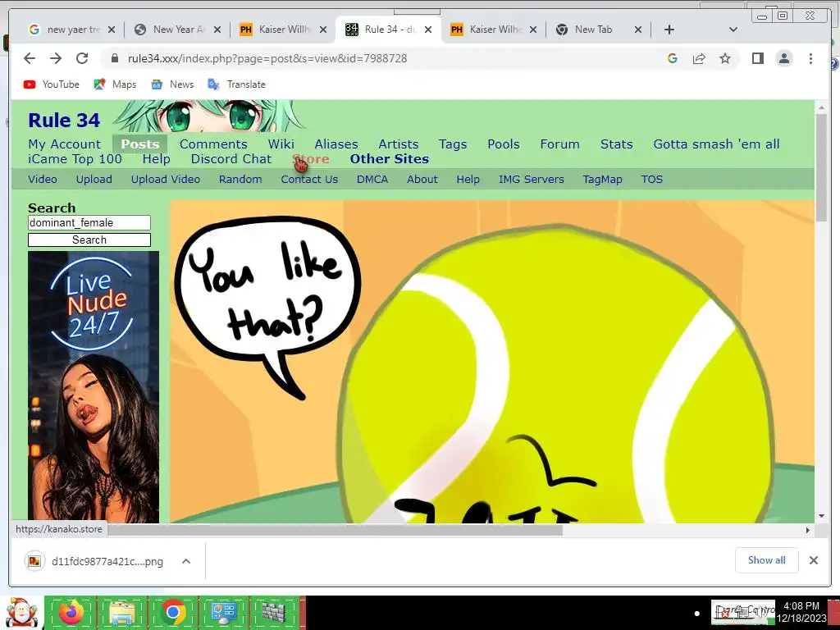Open Upload Video page
The width and height of the screenshot is (840, 630).
click(166, 180)
